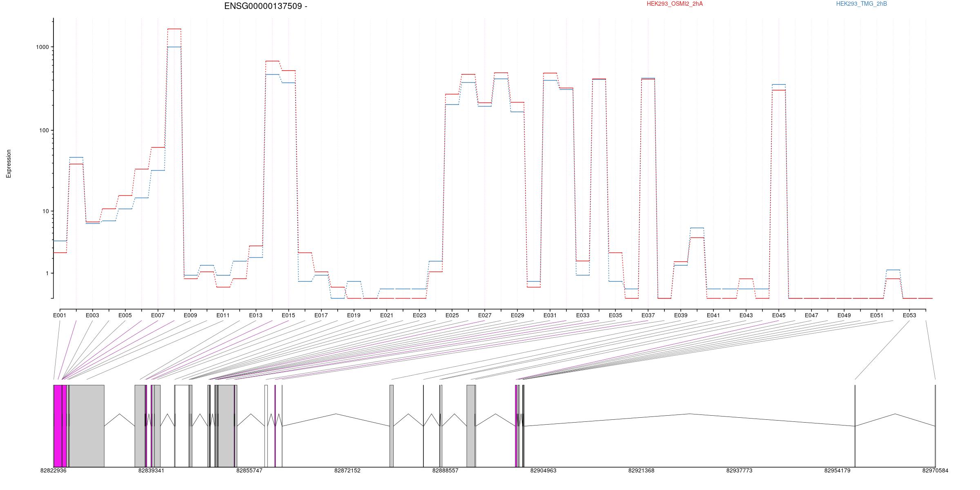Click genomic coordinate 82954179
Image resolution: width=980 pixels, height=490 pixels.
click(837, 470)
